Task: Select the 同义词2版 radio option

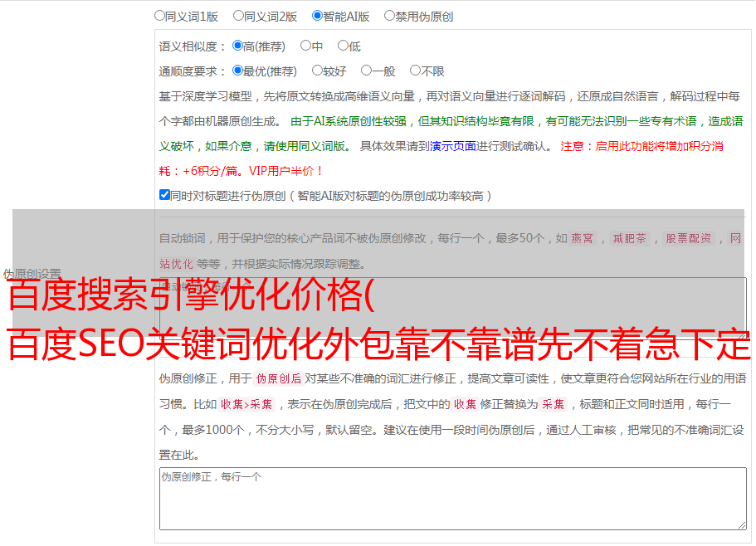Action: click(x=238, y=16)
